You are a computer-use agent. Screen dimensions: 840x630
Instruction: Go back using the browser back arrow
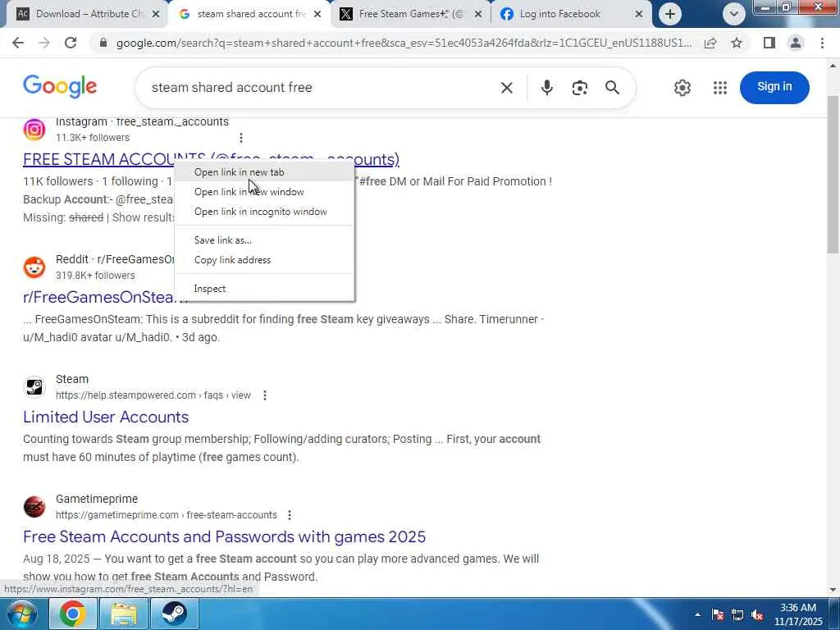pos(18,43)
